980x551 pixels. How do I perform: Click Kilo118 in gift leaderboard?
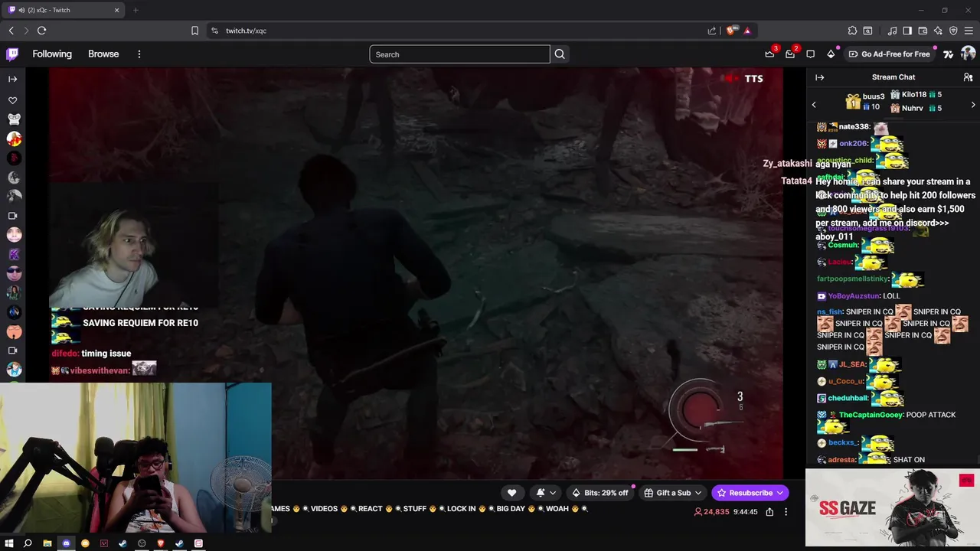pyautogui.click(x=913, y=94)
